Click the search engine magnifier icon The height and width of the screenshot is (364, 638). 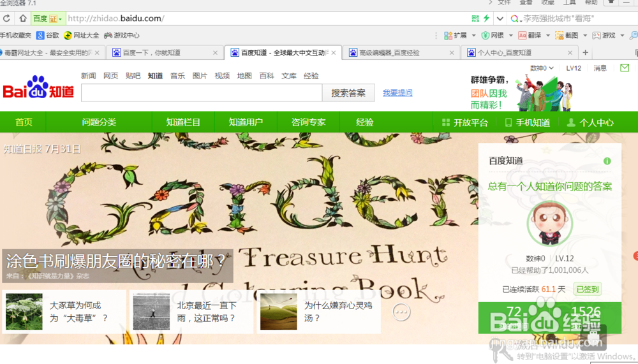pos(514,18)
